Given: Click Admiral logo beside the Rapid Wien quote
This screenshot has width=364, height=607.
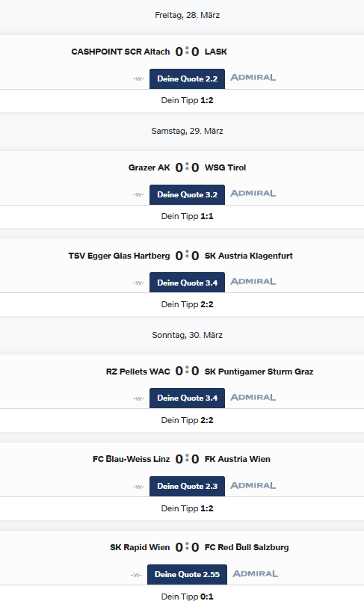Looking at the screenshot, I should (x=256, y=573).
